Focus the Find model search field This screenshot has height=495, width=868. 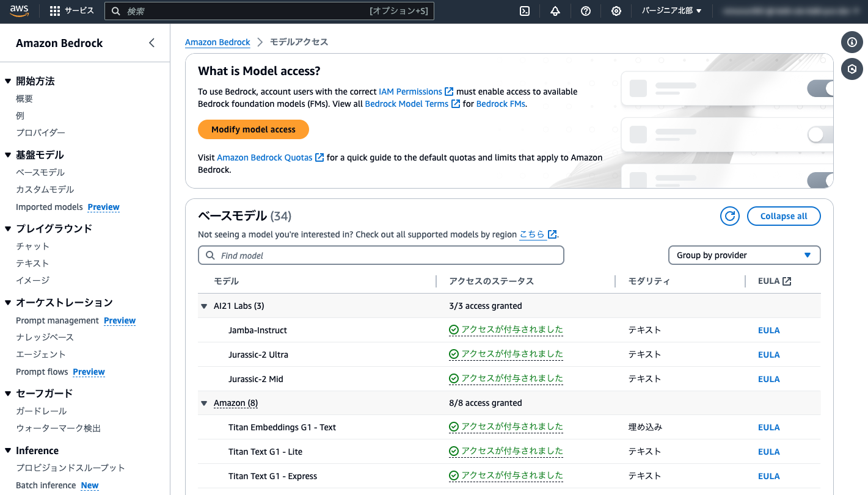pos(381,255)
